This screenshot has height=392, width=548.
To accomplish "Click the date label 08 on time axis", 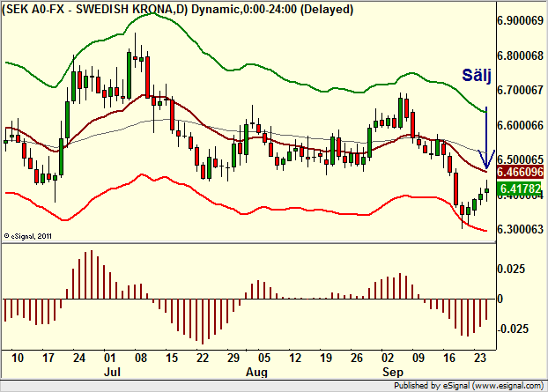I will click(x=140, y=359).
